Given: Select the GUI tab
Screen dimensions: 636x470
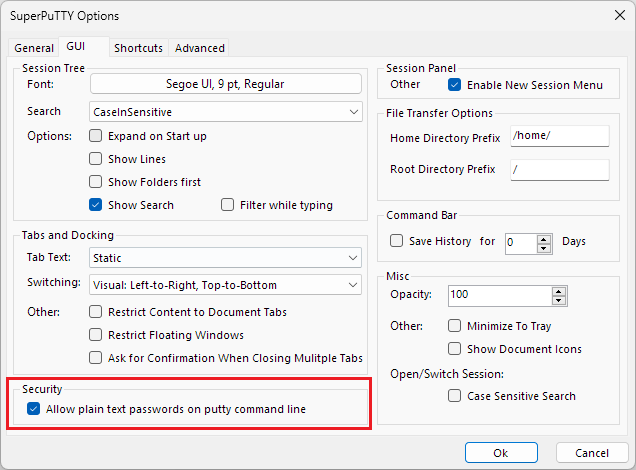Looking at the screenshot, I should click(84, 46).
